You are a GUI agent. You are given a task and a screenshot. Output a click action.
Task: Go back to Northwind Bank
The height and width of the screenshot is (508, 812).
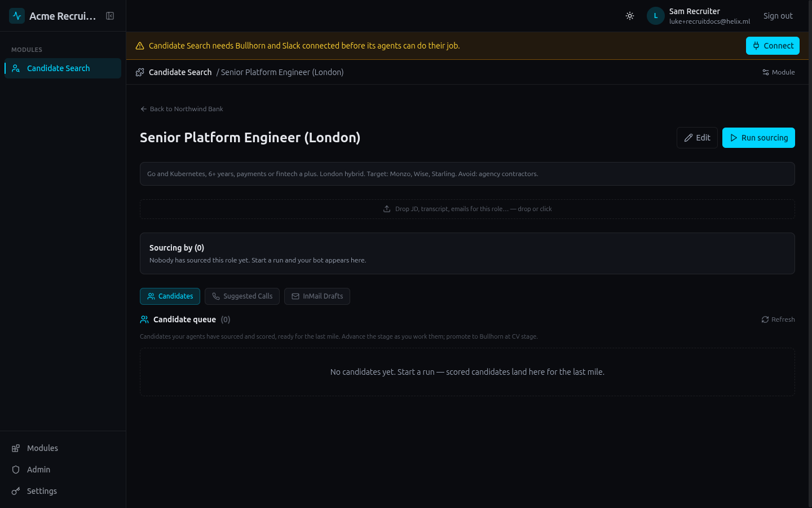coord(182,109)
